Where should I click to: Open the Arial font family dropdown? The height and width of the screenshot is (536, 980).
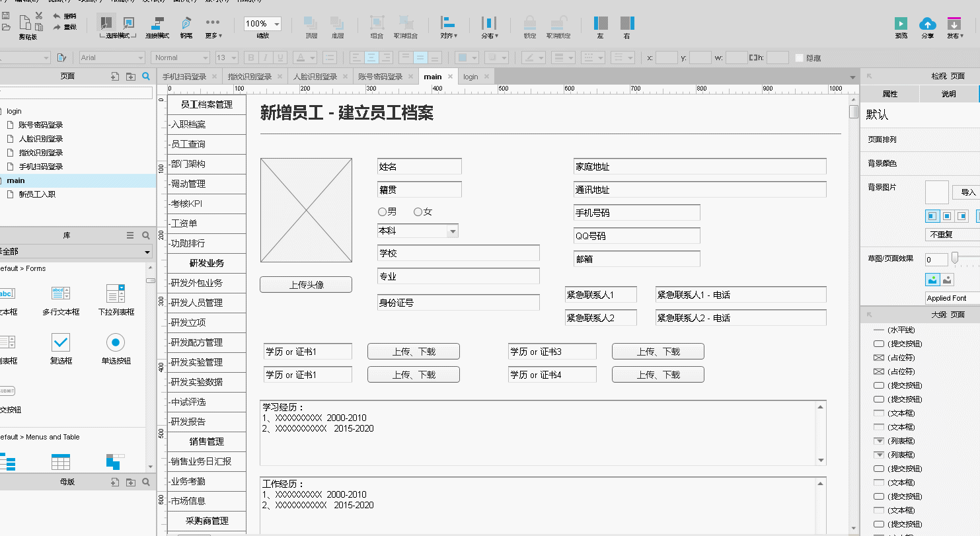(112, 58)
